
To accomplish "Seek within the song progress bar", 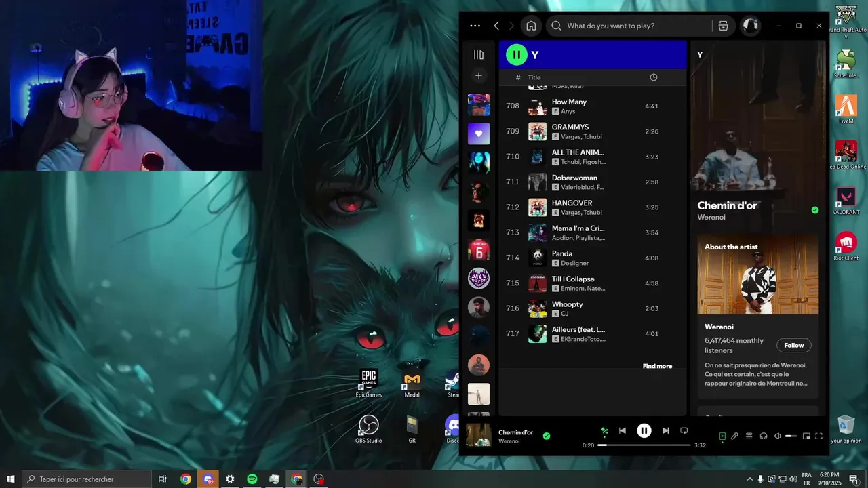I will pyautogui.click(x=644, y=445).
